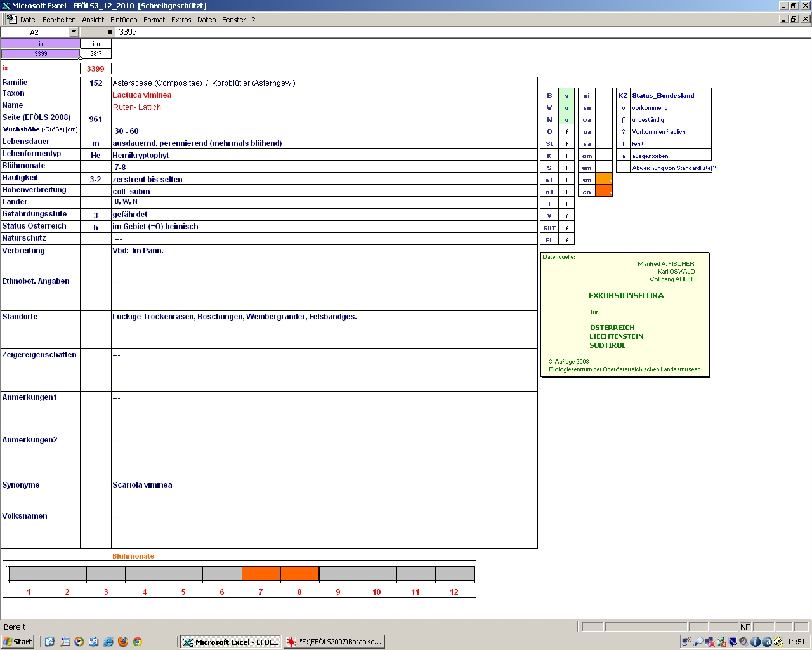Click the grey bar for month 1
This screenshot has width=812, height=650.
point(29,573)
